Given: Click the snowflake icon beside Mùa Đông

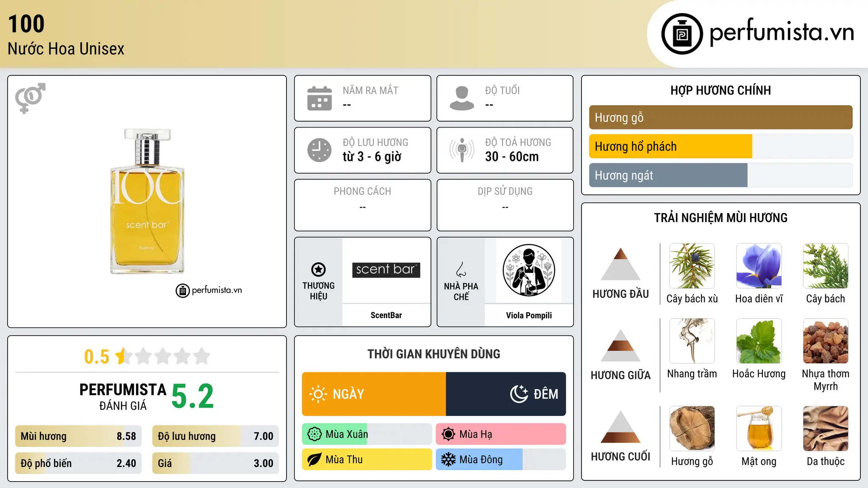Looking at the screenshot, I should coord(448,460).
